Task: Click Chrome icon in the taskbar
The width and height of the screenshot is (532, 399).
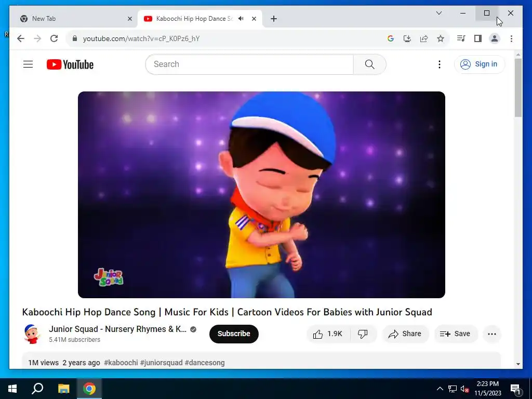Action: pos(89,389)
